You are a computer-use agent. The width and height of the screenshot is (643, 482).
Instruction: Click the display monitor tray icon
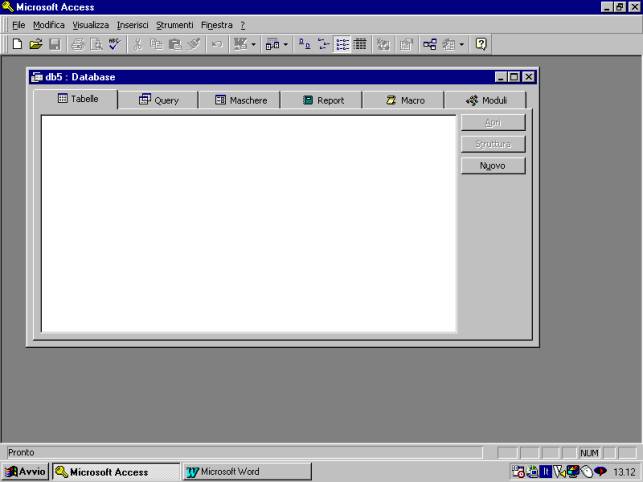point(573,472)
